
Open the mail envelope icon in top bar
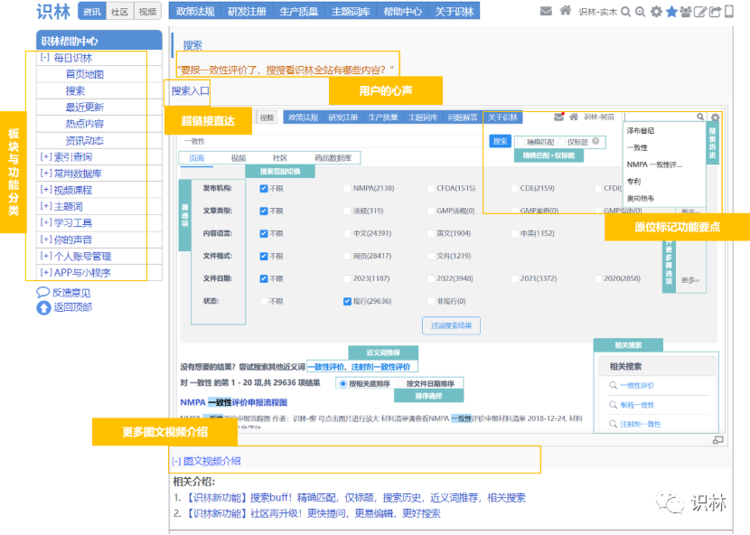click(x=546, y=11)
